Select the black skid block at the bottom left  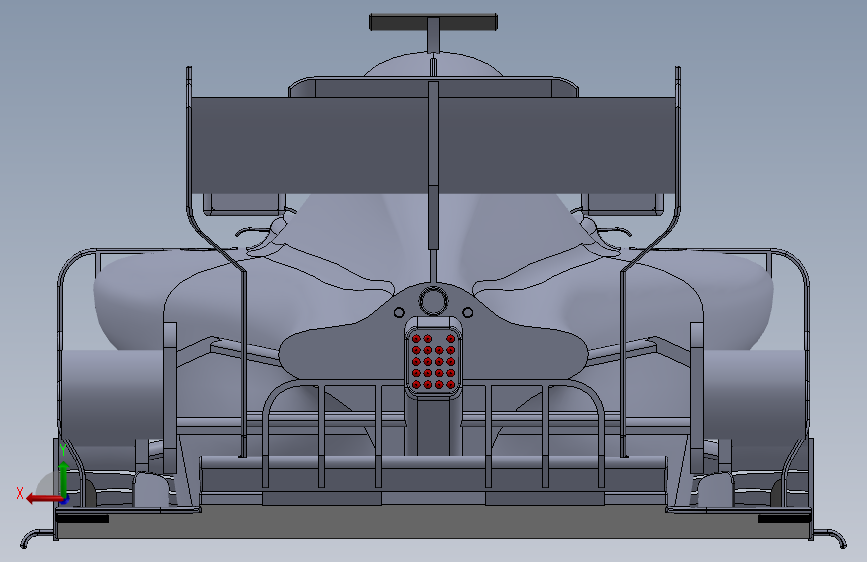83,518
